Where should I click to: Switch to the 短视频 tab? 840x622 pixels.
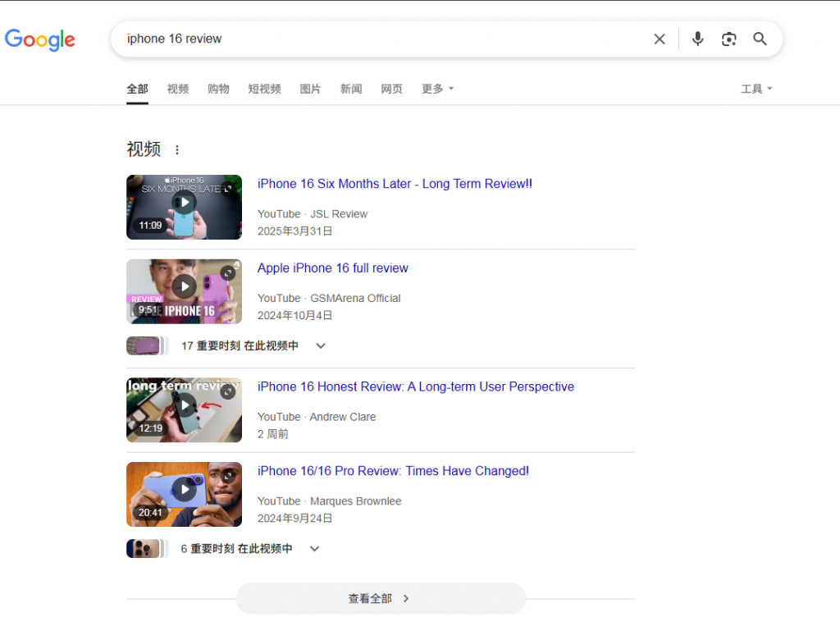(265, 89)
